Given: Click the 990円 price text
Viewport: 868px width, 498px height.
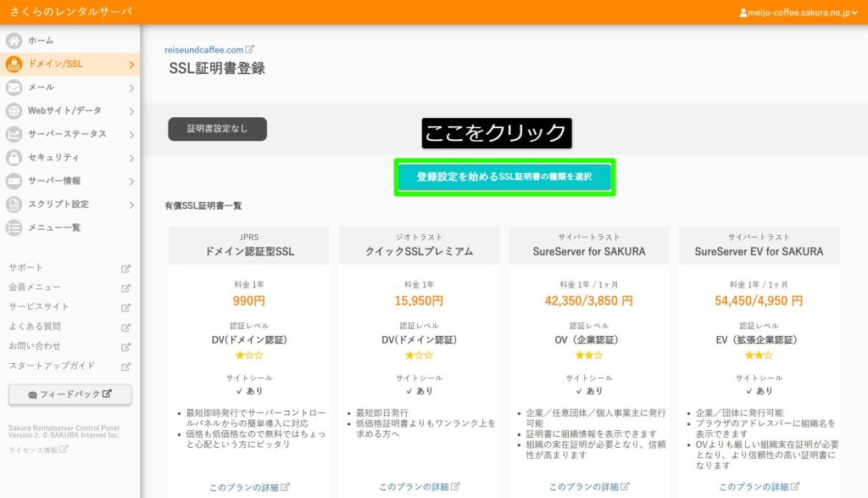Looking at the screenshot, I should pos(249,301).
